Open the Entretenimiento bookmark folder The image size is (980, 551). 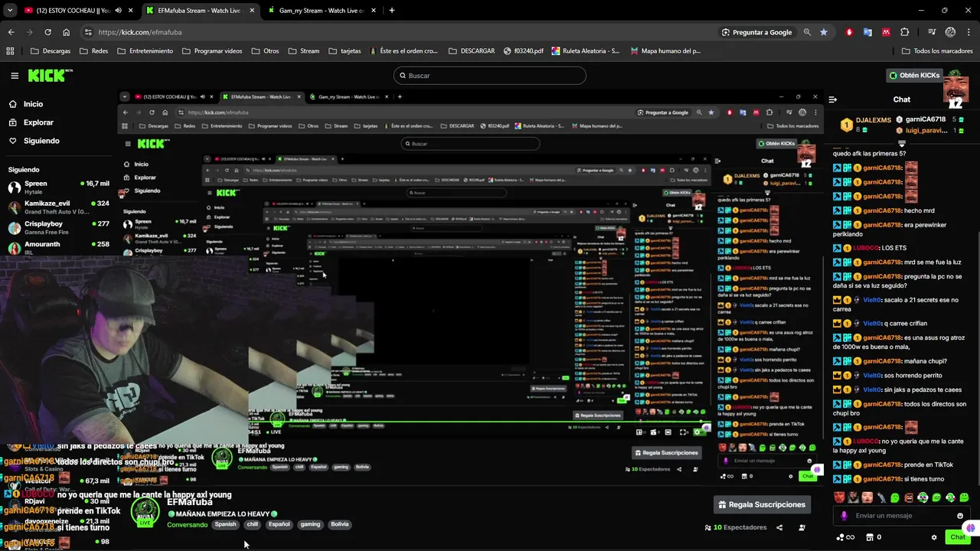[x=145, y=51]
